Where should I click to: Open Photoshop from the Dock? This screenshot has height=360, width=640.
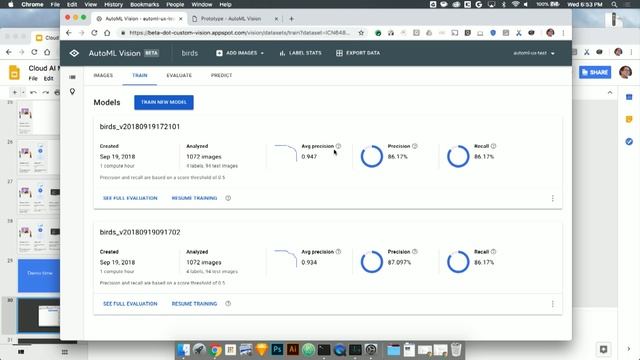coord(277,350)
